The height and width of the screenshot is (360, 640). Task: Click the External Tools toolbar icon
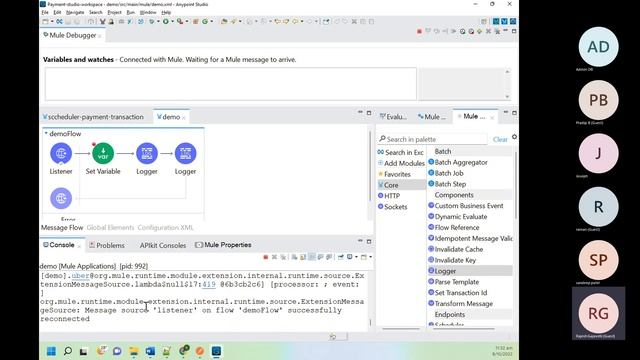(180, 21)
